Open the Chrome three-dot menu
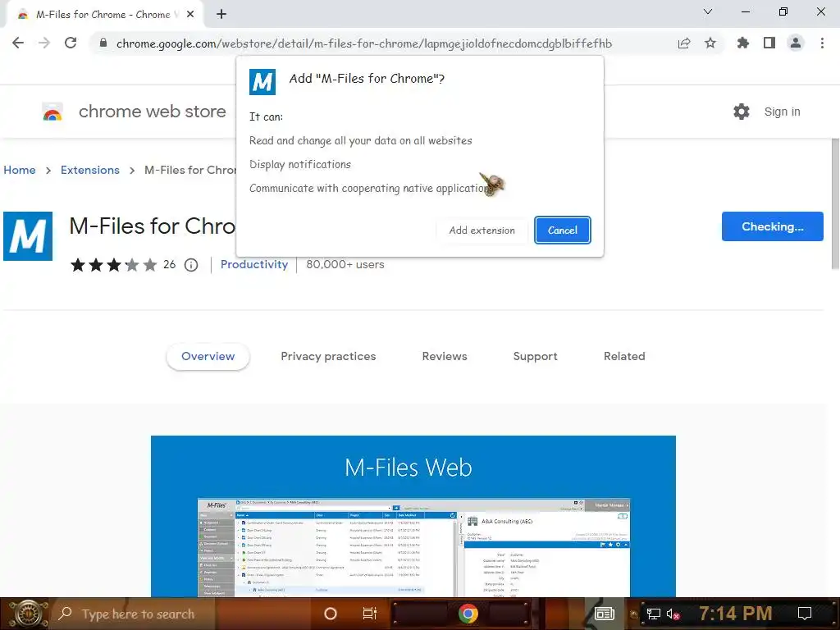This screenshot has width=840, height=630. pyautogui.click(x=822, y=43)
